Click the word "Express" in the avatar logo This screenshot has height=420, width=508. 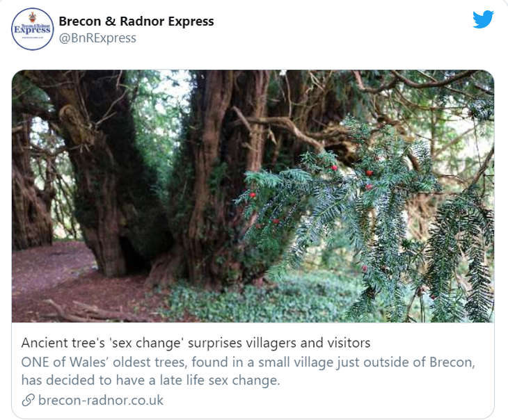(x=32, y=30)
